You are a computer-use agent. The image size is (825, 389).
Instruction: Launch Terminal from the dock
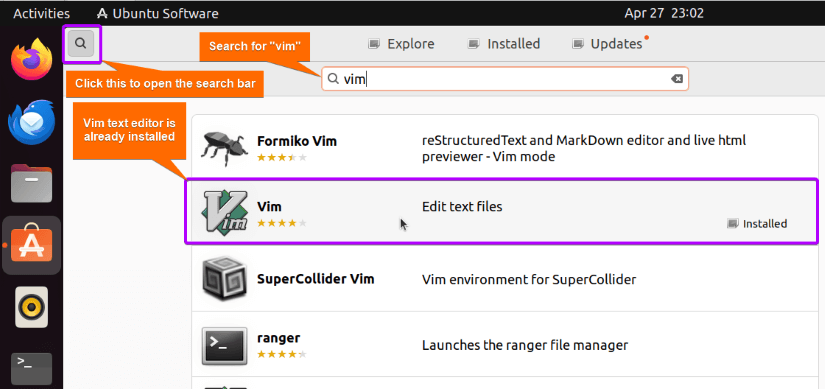coord(32,368)
